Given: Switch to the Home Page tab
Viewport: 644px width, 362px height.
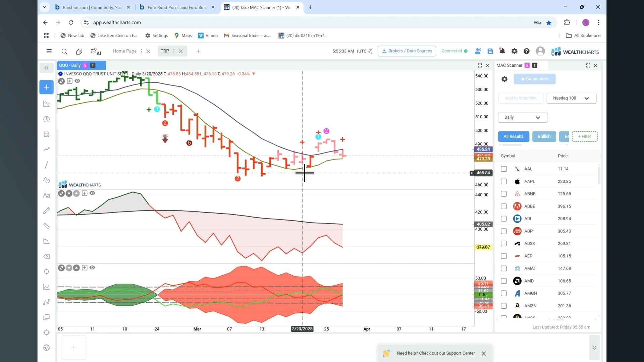Looking at the screenshot, I should point(124,51).
